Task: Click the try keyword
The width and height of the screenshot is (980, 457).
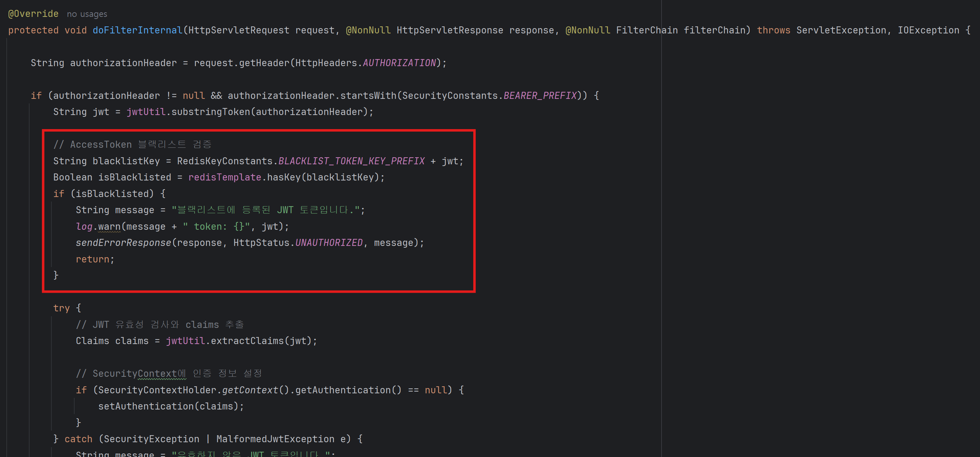Action: click(61, 308)
